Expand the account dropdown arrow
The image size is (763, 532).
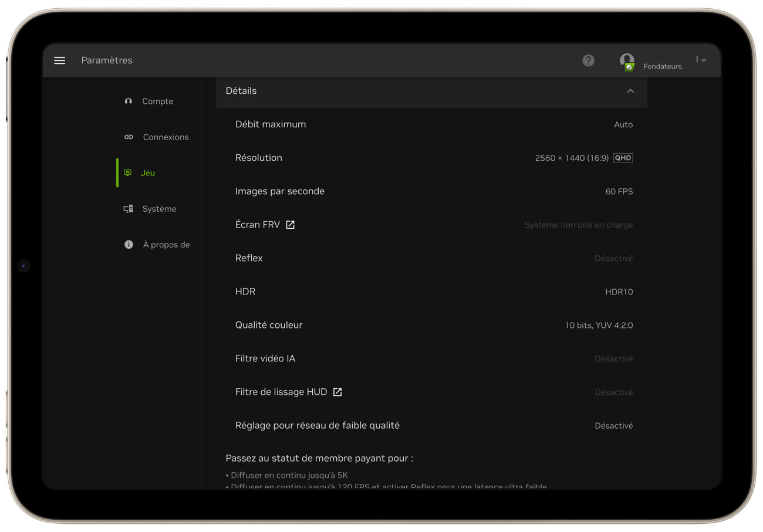[x=703, y=60]
